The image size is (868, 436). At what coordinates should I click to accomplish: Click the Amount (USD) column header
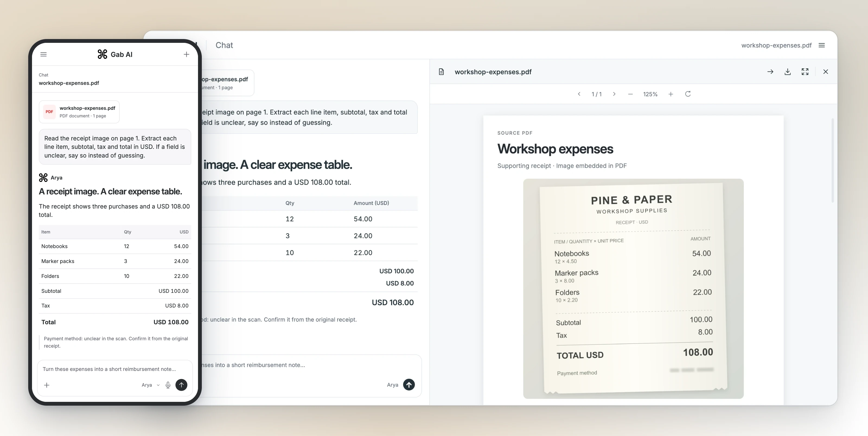click(x=371, y=203)
